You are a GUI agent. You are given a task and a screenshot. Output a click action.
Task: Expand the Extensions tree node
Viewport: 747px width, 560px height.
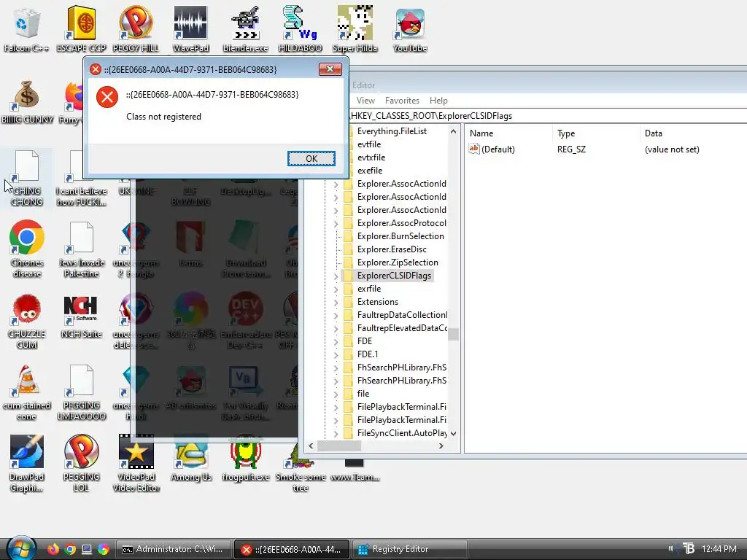(336, 302)
